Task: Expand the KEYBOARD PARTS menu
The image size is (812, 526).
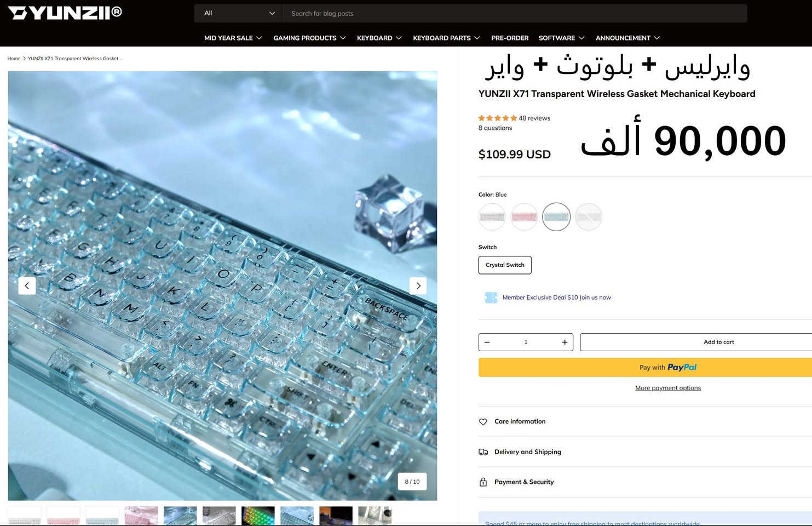Action: 446,38
